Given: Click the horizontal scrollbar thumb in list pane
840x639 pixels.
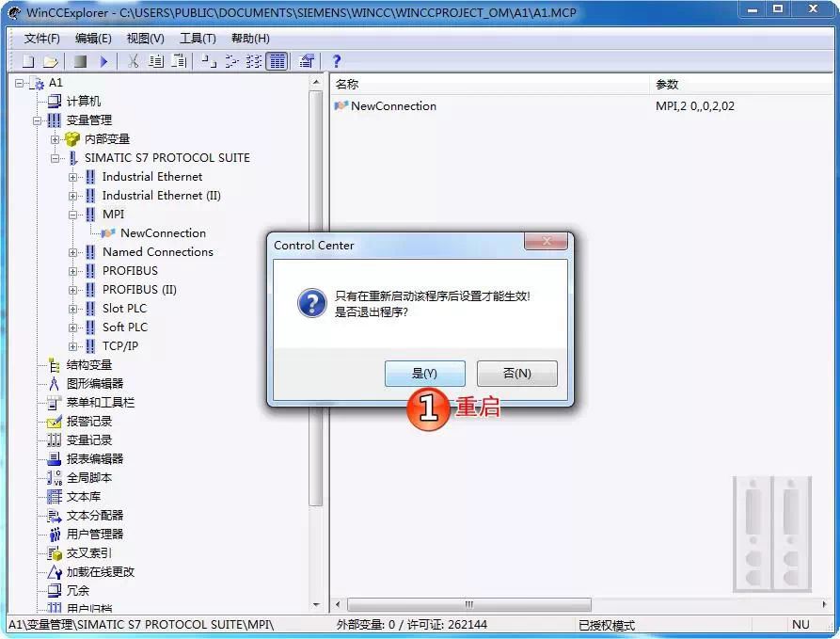Looking at the screenshot, I should click(469, 605).
